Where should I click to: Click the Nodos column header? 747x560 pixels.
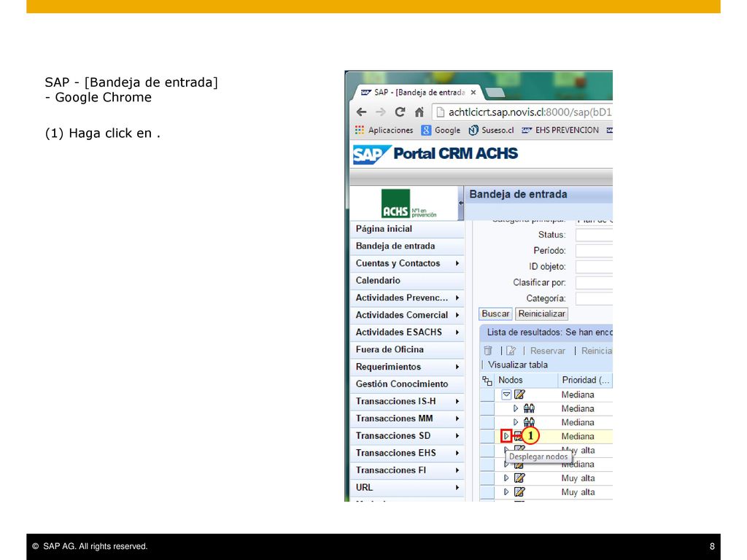click(x=510, y=380)
